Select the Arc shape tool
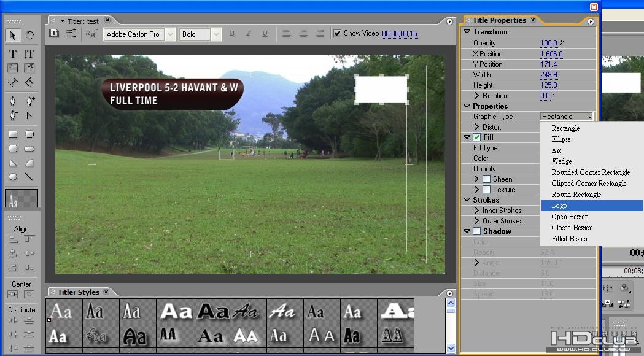Screen dimensions: 644x356 (29, 163)
